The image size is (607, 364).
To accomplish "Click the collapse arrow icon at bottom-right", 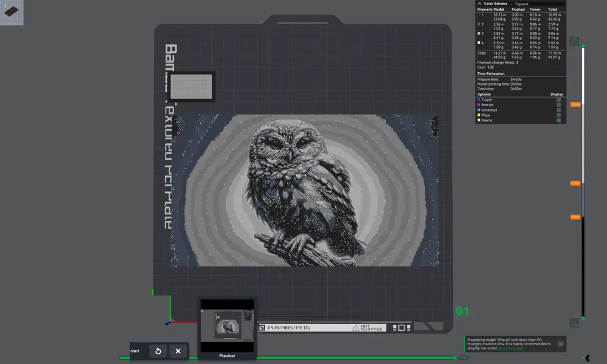I will [x=587, y=358].
